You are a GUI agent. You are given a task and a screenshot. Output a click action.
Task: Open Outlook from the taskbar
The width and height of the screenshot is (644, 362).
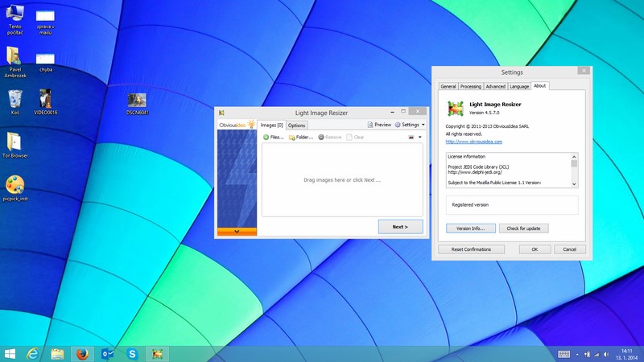107,353
